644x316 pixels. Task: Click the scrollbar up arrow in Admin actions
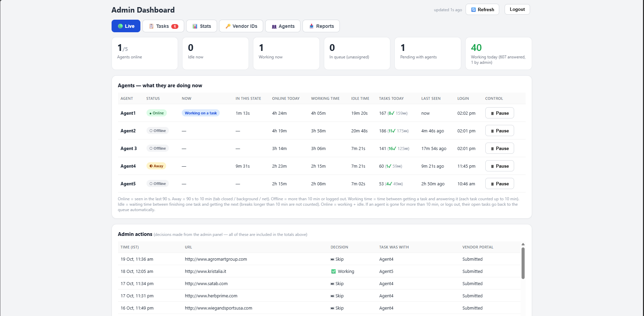[523, 244]
